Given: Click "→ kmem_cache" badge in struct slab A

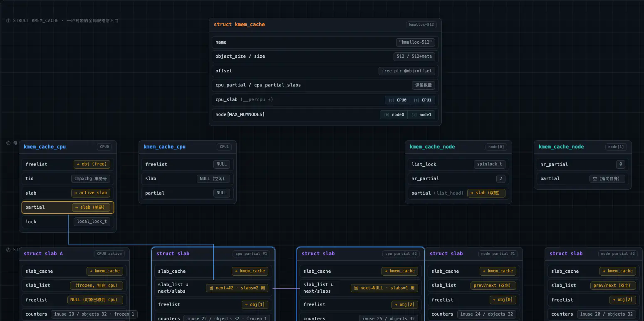Looking at the screenshot, I should click(107, 271).
